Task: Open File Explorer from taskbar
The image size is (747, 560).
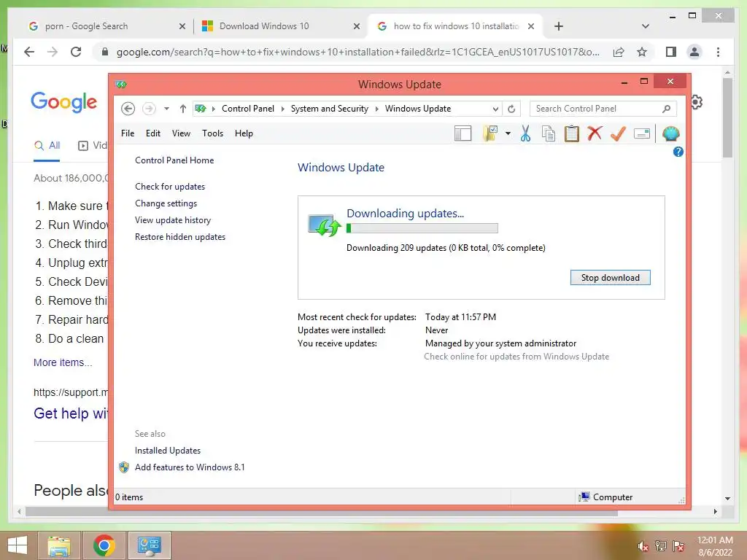Action: (x=59, y=545)
